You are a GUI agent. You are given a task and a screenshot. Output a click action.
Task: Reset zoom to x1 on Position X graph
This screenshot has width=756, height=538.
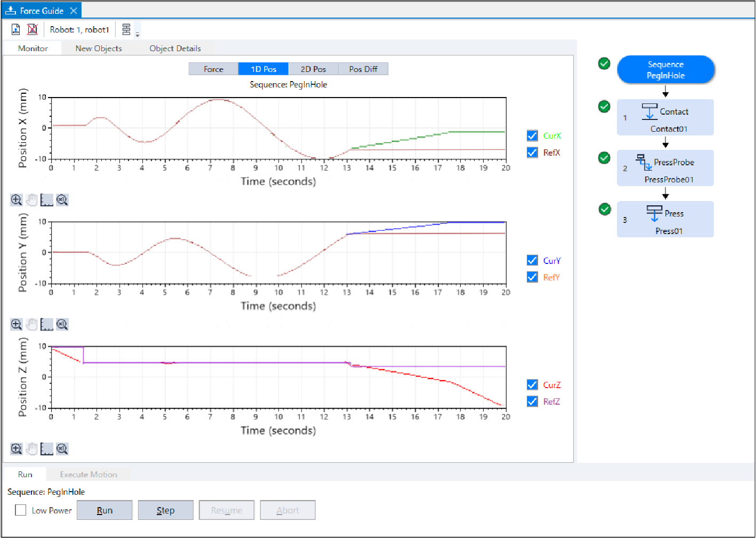(x=62, y=200)
